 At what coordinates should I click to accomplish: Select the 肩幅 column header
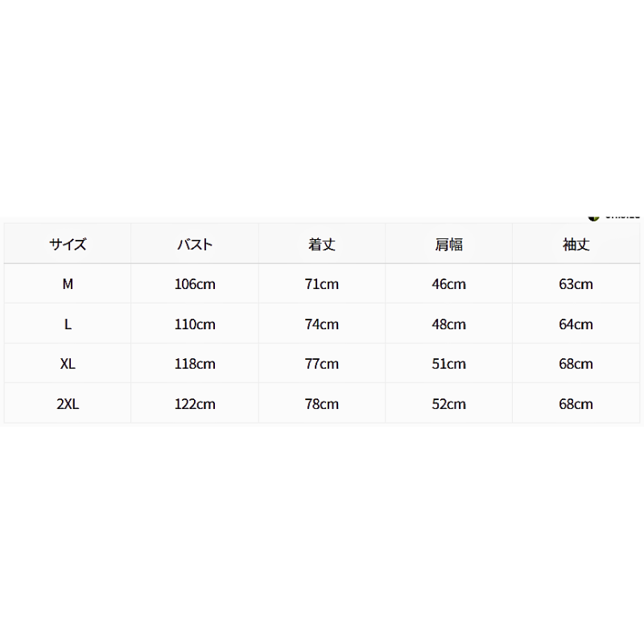pos(449,245)
